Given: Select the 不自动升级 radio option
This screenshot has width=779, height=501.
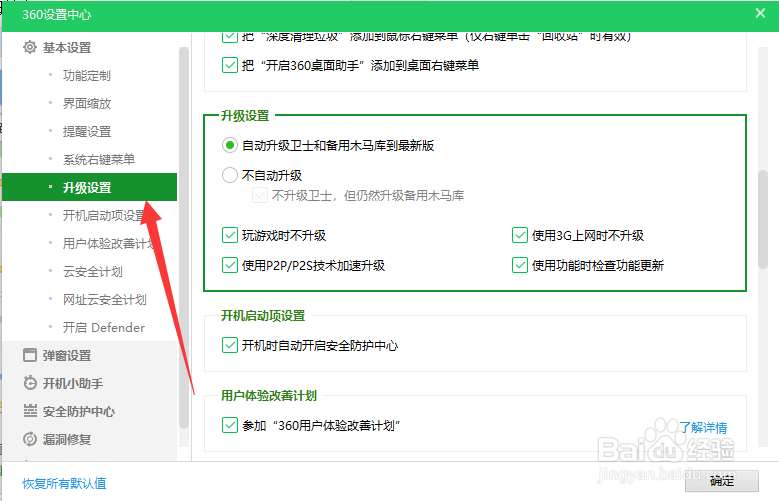Looking at the screenshot, I should click(230, 175).
